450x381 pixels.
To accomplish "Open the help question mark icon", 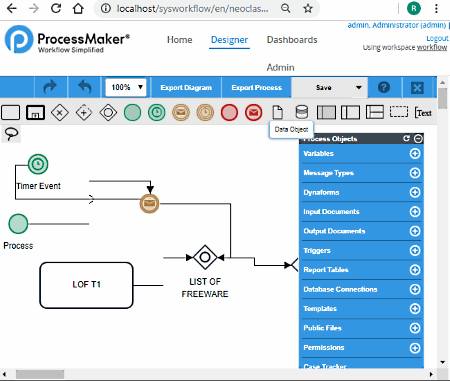I will [384, 87].
